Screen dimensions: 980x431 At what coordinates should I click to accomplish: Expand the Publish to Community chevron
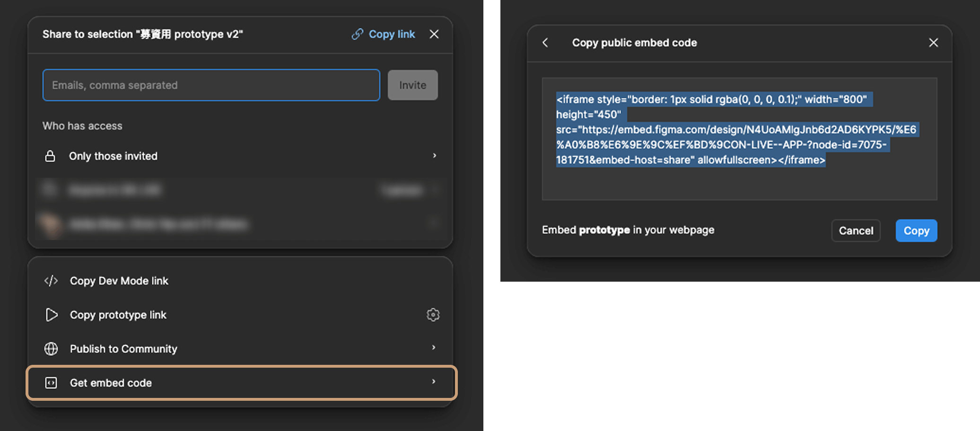[434, 348]
